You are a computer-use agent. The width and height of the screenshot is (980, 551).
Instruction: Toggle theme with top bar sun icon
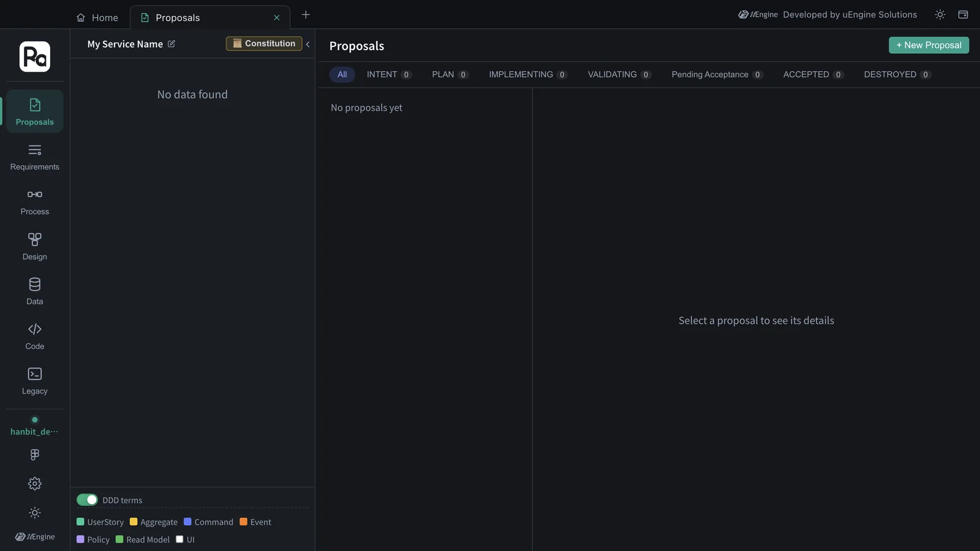[x=940, y=15]
